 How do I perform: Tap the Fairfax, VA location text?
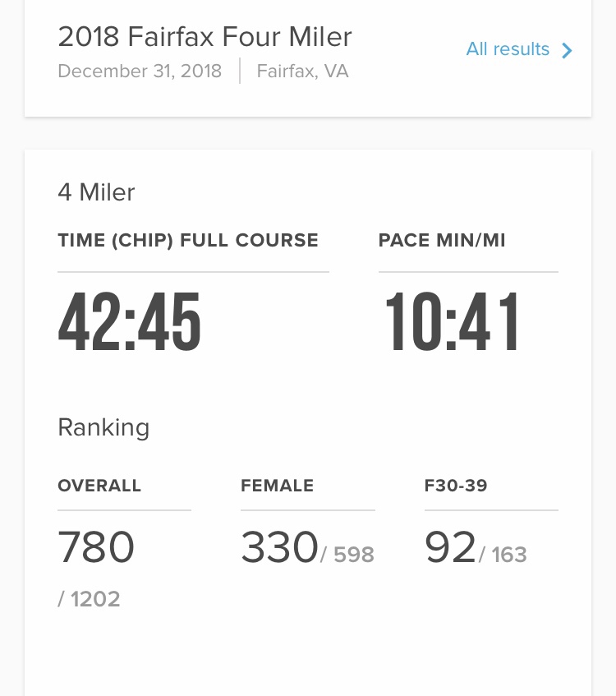pos(302,71)
